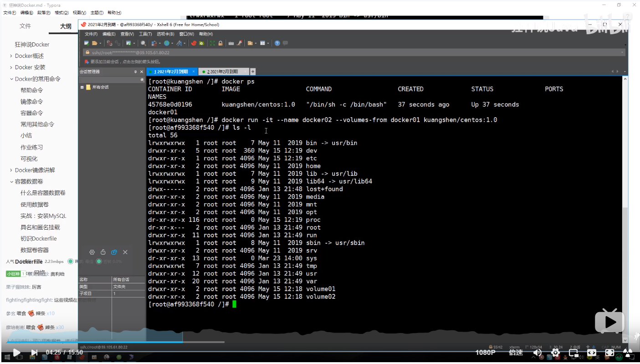Open dropdown beside Open session icon
This screenshot has height=364, width=640.
(x=100, y=43)
